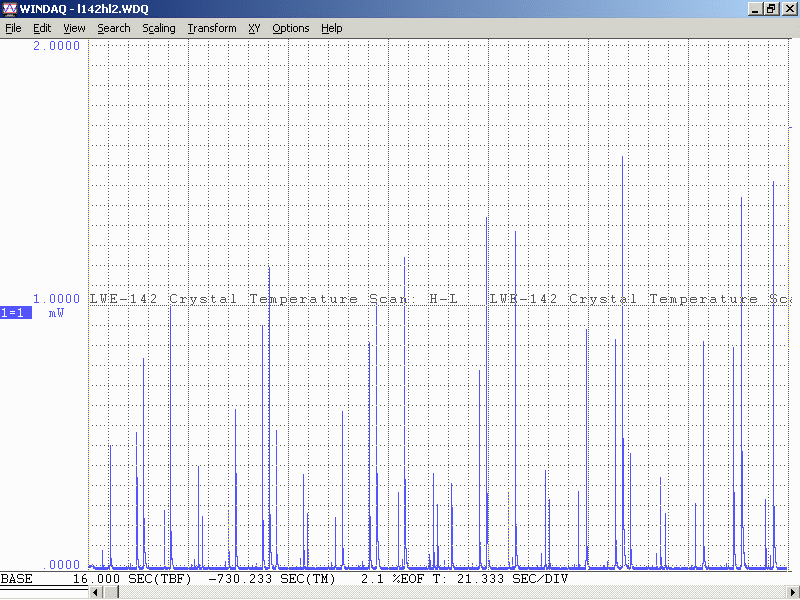
Task: Open the Scaling menu
Action: click(x=159, y=28)
